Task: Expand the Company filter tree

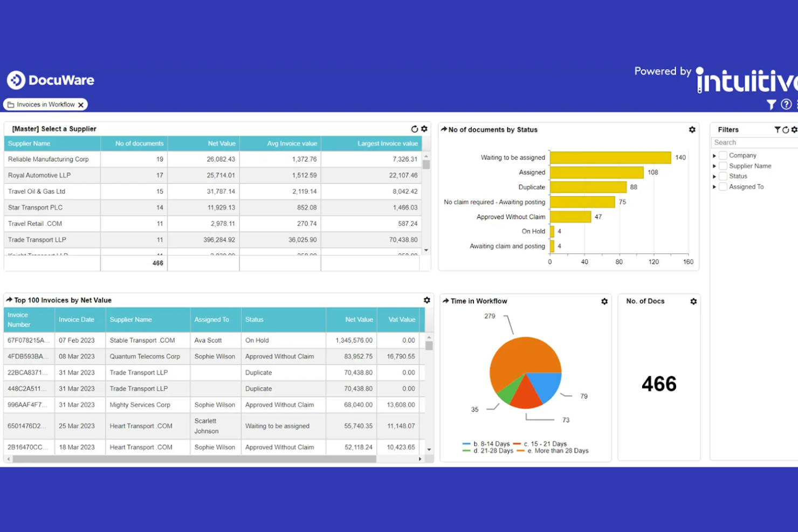Action: coord(714,155)
